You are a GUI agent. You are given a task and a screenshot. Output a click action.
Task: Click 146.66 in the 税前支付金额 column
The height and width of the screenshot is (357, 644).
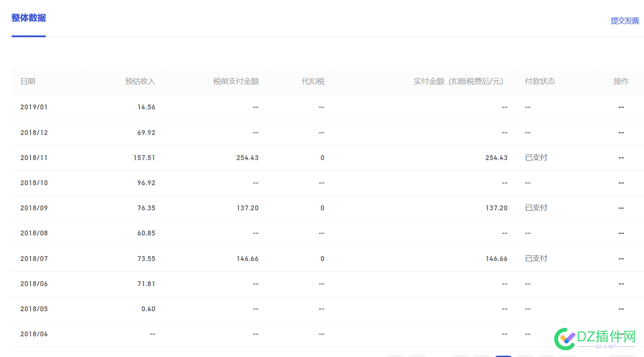(x=247, y=259)
